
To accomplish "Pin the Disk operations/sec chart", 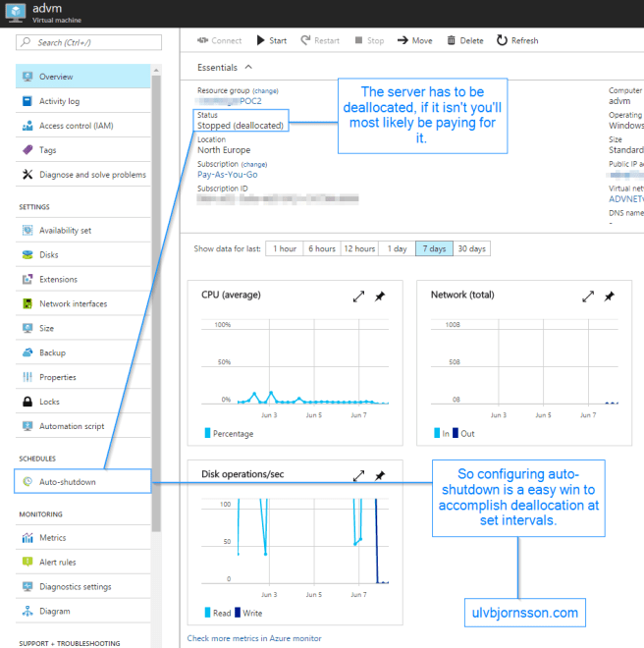I will coord(380,475).
